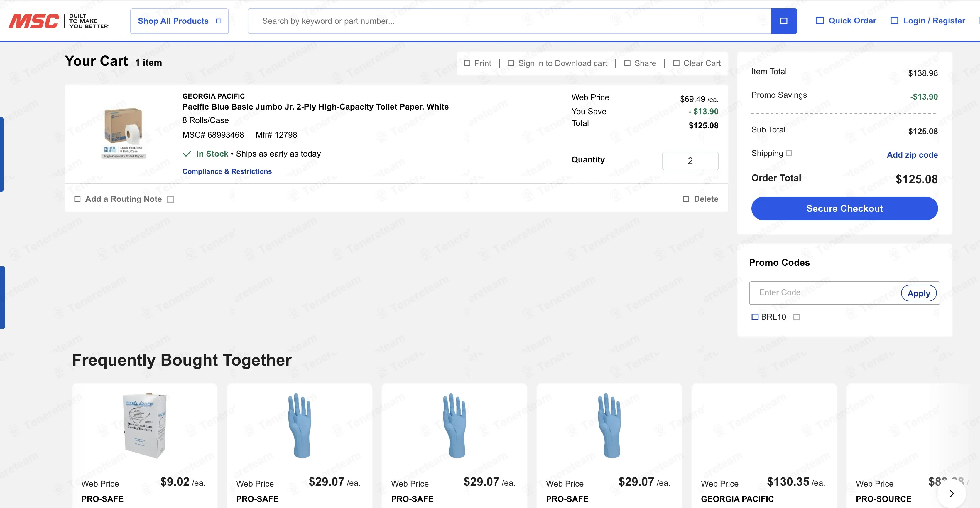Viewport: 980px width, 508px height.
Task: Click the Quick Order icon
Action: pos(820,21)
